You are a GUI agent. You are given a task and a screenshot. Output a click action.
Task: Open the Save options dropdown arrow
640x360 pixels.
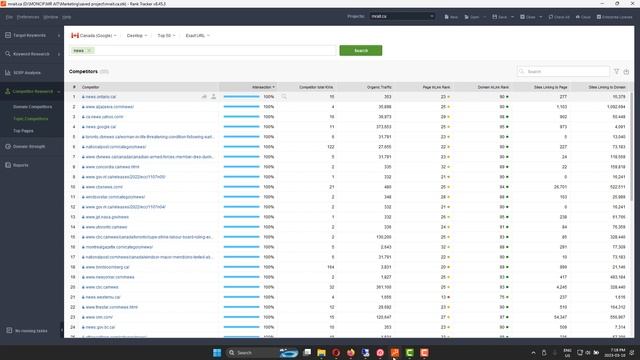(x=512, y=17)
